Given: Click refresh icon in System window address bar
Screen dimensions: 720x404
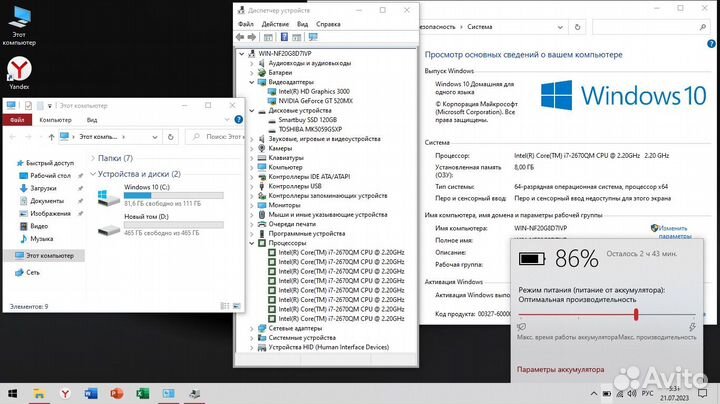Looking at the screenshot, I should (577, 27).
